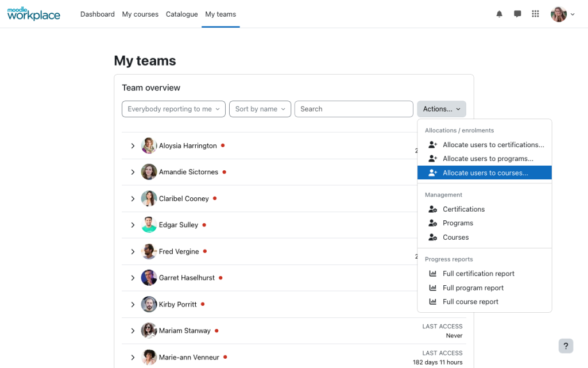The image size is (588, 368).
Task: Click in the Search input field
Action: [x=354, y=109]
